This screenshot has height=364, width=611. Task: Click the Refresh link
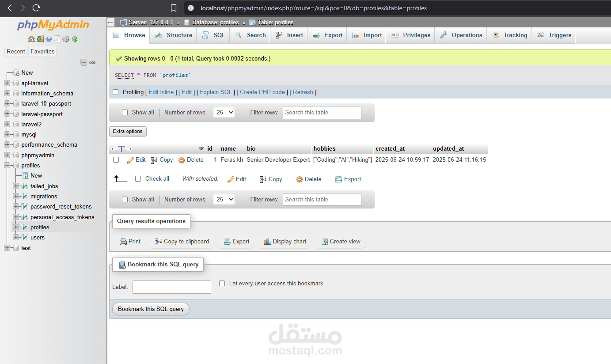[x=303, y=92]
